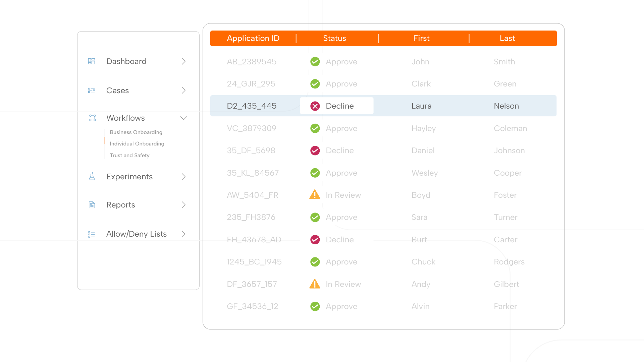
Task: Expand the Reports chevron arrow
Action: (183, 205)
